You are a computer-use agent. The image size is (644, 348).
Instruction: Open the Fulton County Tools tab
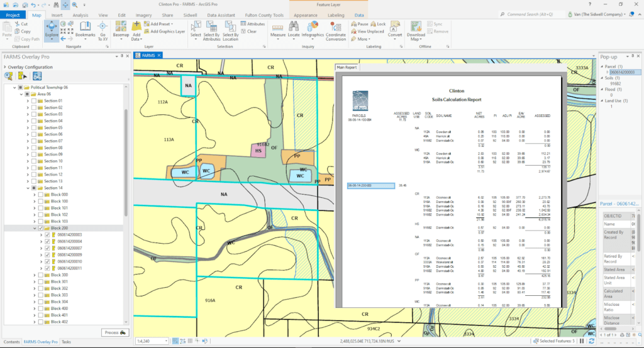point(264,15)
